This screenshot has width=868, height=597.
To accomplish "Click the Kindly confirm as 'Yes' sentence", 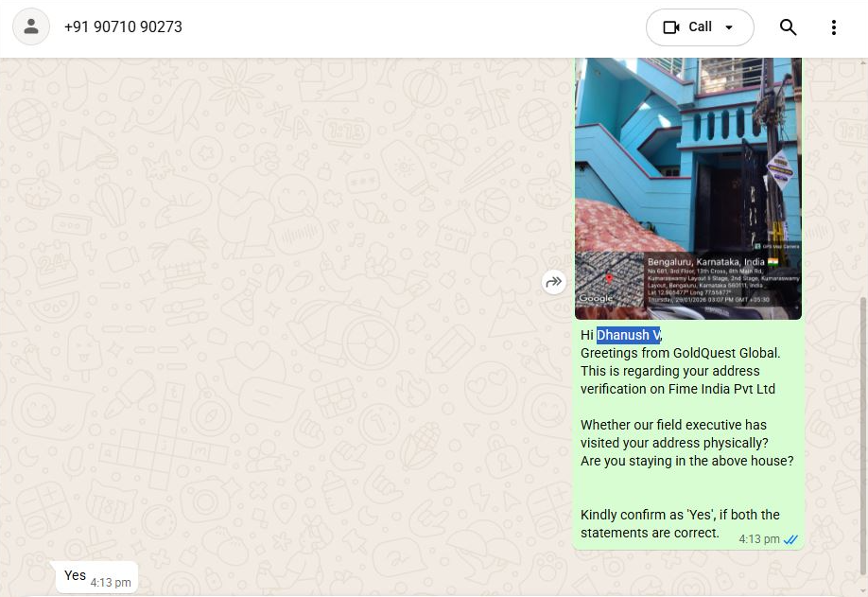I will (x=681, y=523).
